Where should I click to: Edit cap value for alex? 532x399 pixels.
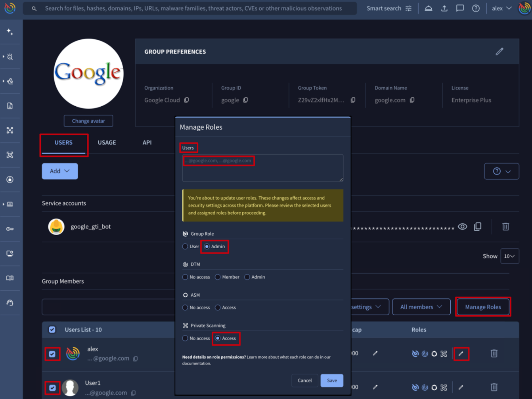click(375, 353)
